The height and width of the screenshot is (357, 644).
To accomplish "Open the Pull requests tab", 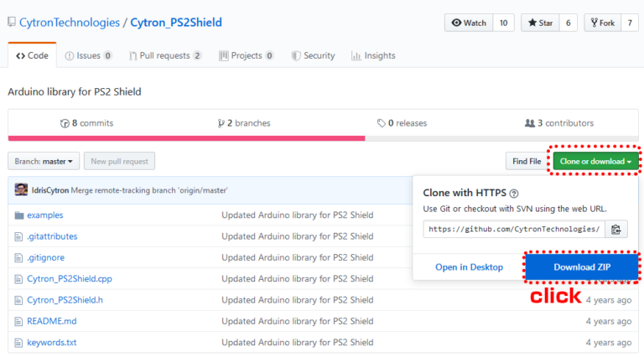I will click(164, 56).
